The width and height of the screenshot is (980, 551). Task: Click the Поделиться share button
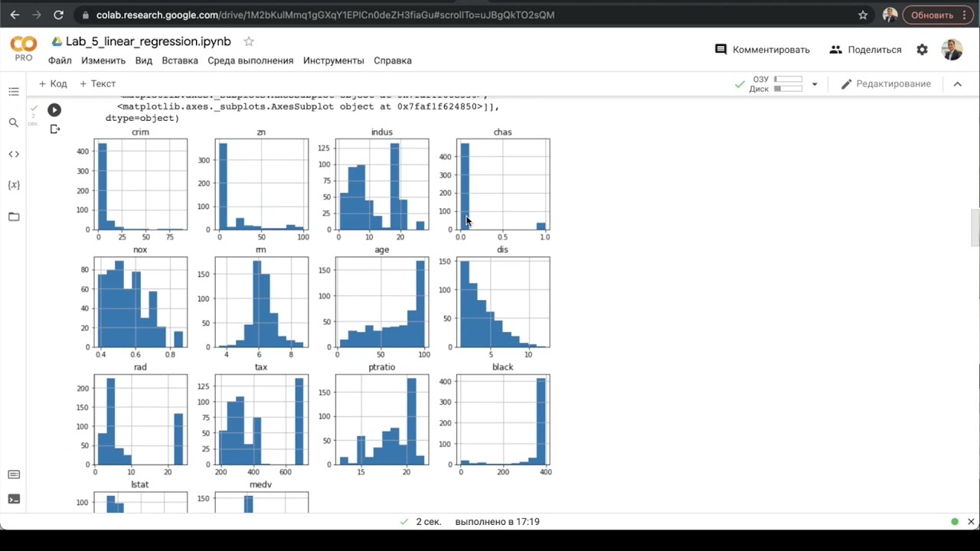pyautogui.click(x=865, y=49)
